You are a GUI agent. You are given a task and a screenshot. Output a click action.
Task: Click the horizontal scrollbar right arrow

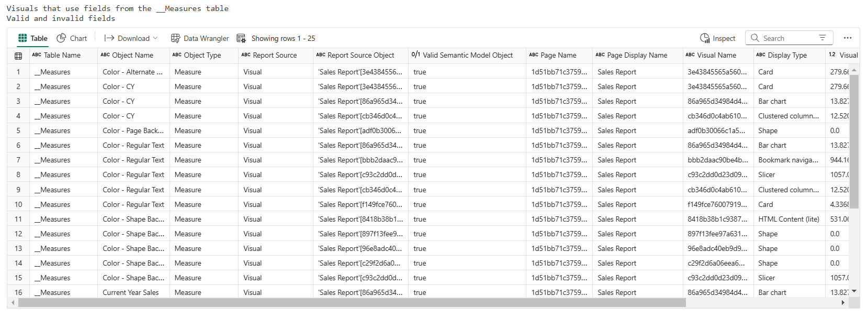pos(843,303)
